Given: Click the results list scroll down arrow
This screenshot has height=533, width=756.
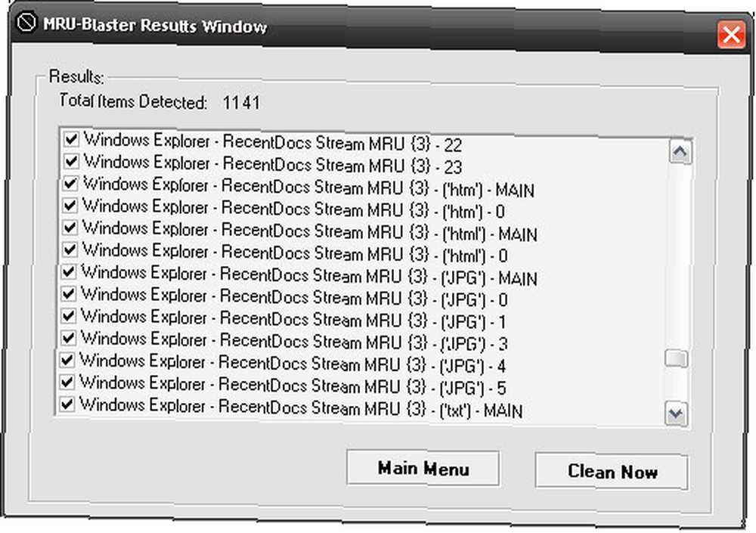Looking at the screenshot, I should click(x=675, y=414).
